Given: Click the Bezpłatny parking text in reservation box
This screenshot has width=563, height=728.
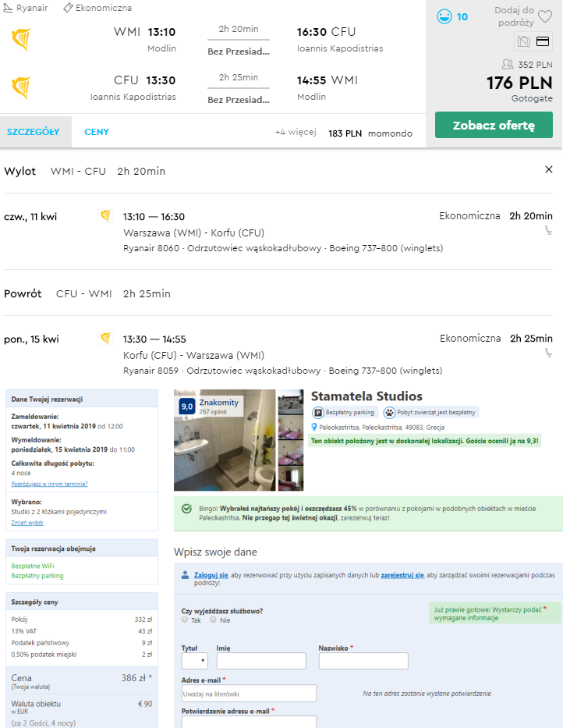Looking at the screenshot, I should 37,576.
